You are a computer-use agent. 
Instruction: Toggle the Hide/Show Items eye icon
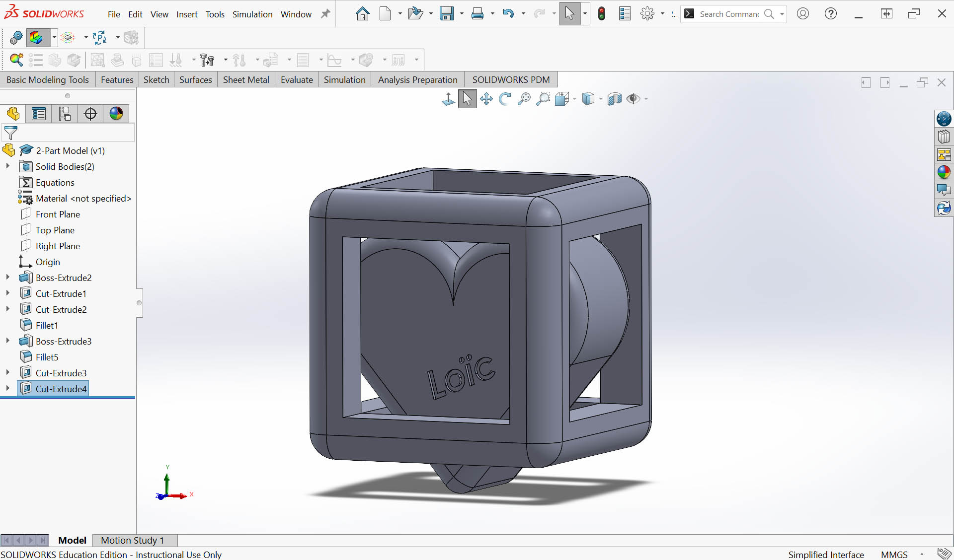click(633, 99)
